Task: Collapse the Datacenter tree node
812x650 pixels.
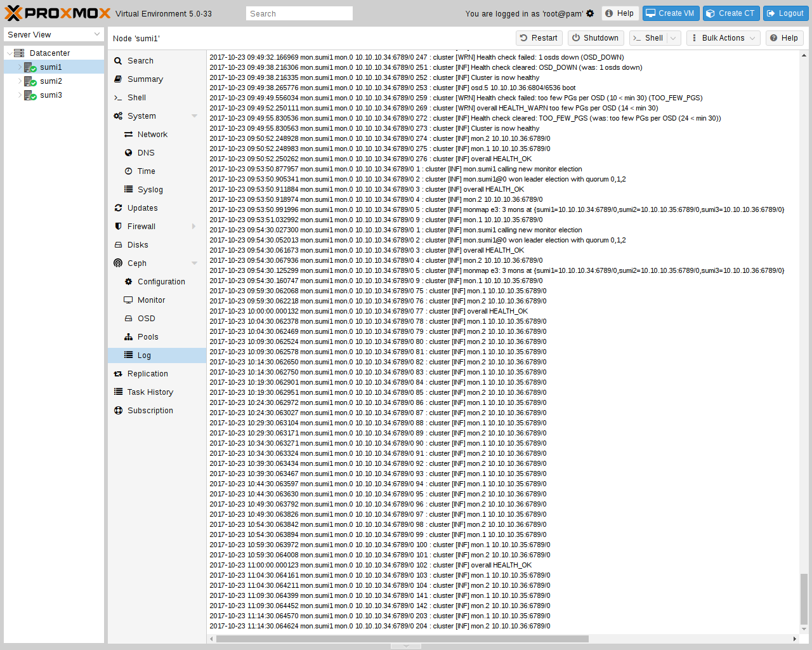Action: click(10, 53)
